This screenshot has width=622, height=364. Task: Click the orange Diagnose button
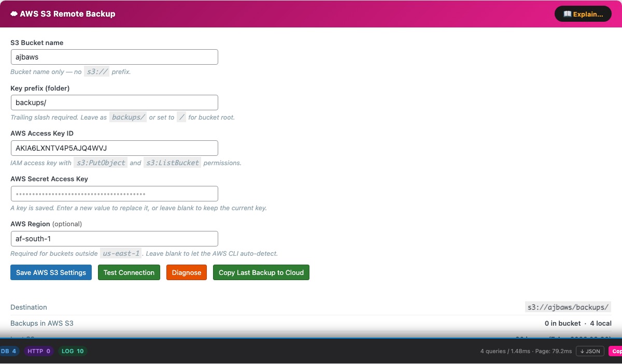(x=187, y=272)
